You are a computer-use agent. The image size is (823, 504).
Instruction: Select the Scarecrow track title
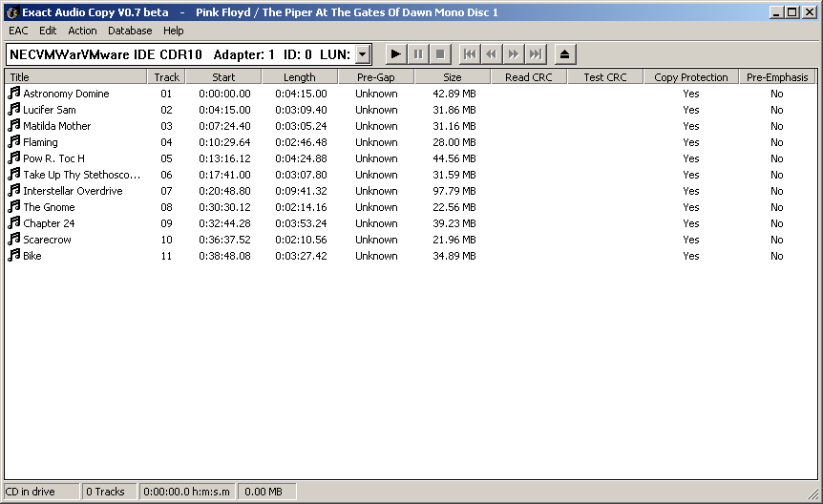(47, 240)
